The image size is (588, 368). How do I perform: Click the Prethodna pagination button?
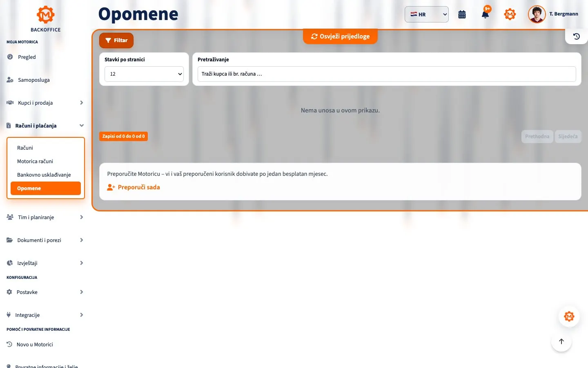point(537,137)
